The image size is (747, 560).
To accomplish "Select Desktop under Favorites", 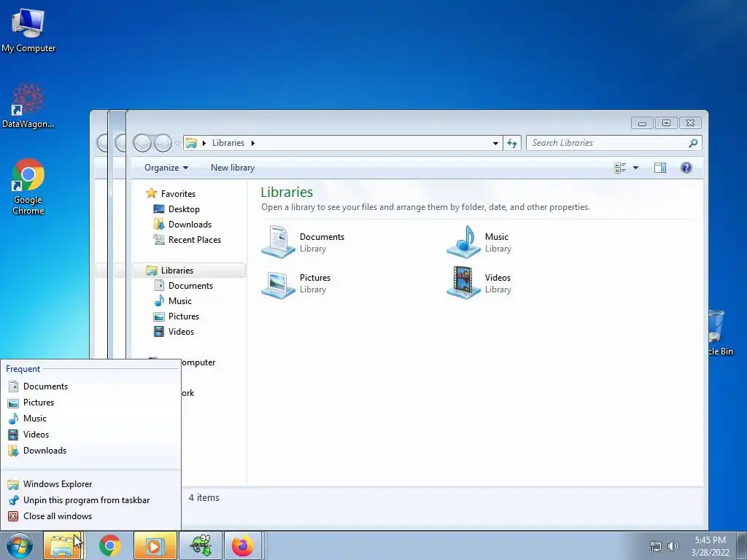I will click(177, 209).
